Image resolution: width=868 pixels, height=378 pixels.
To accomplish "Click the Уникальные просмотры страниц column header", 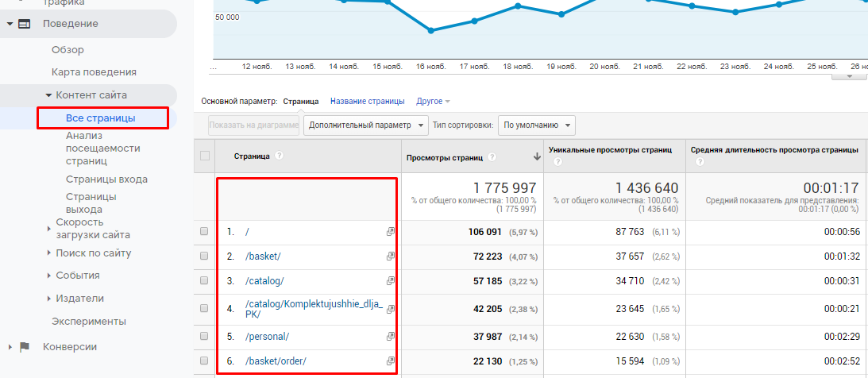I will point(610,150).
